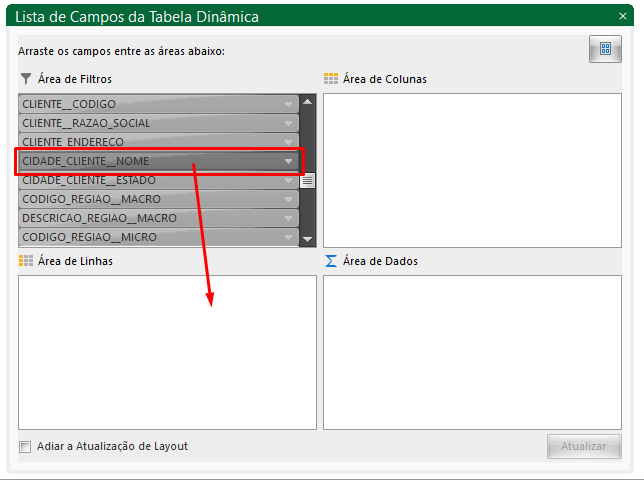Open CODIGO_REGIAO__MACRO field dropdown arrow
Viewport: 644px width, 480px height.
pyautogui.click(x=288, y=199)
